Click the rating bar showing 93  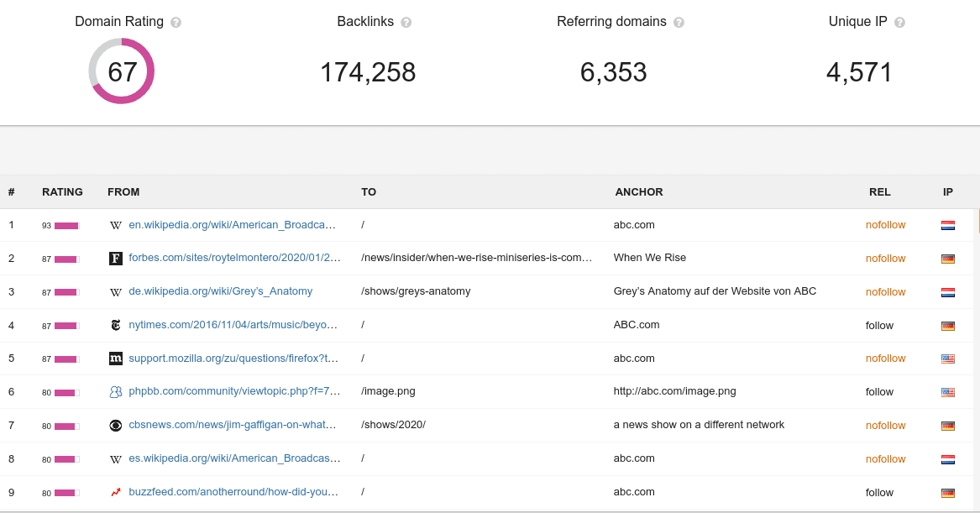coord(67,226)
